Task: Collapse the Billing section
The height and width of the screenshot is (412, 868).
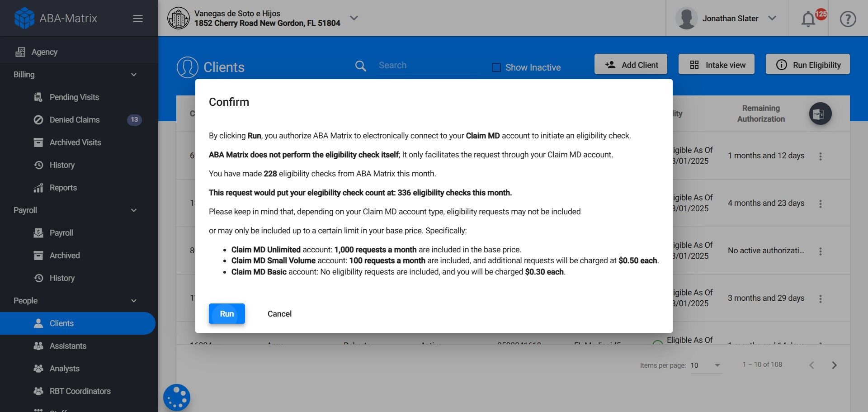Action: click(134, 75)
